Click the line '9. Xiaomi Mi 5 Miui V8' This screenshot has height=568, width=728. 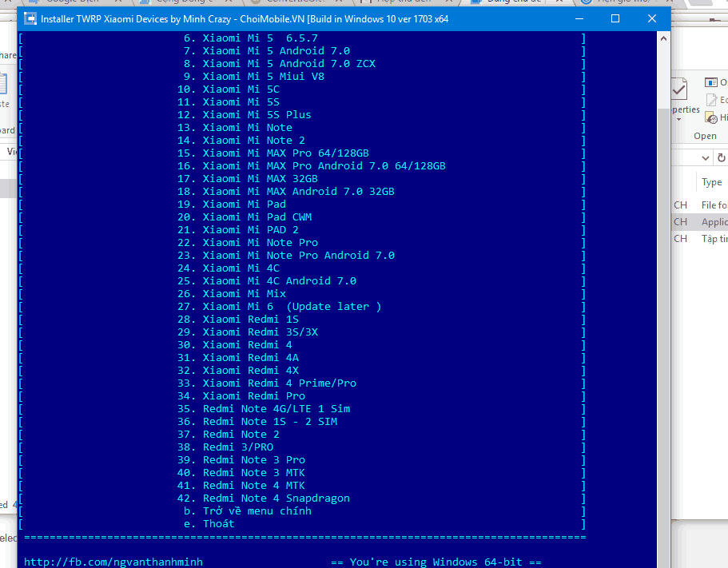tap(254, 77)
